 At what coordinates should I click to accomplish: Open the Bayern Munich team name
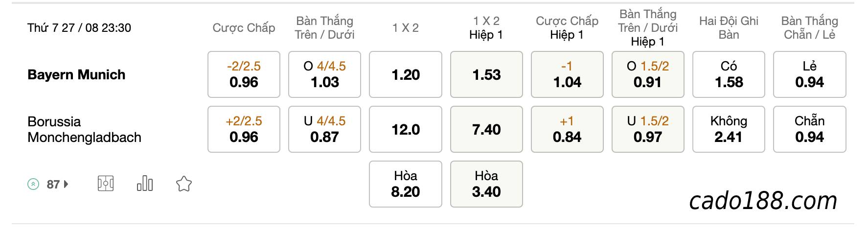point(76,74)
